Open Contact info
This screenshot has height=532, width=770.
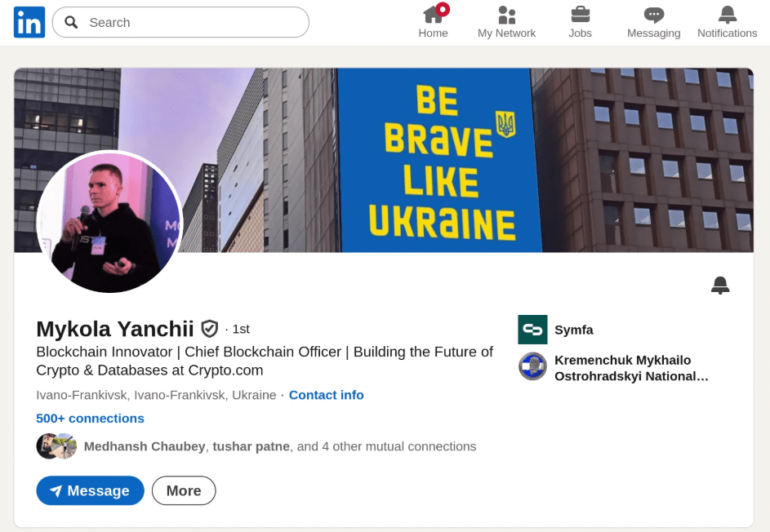click(326, 395)
